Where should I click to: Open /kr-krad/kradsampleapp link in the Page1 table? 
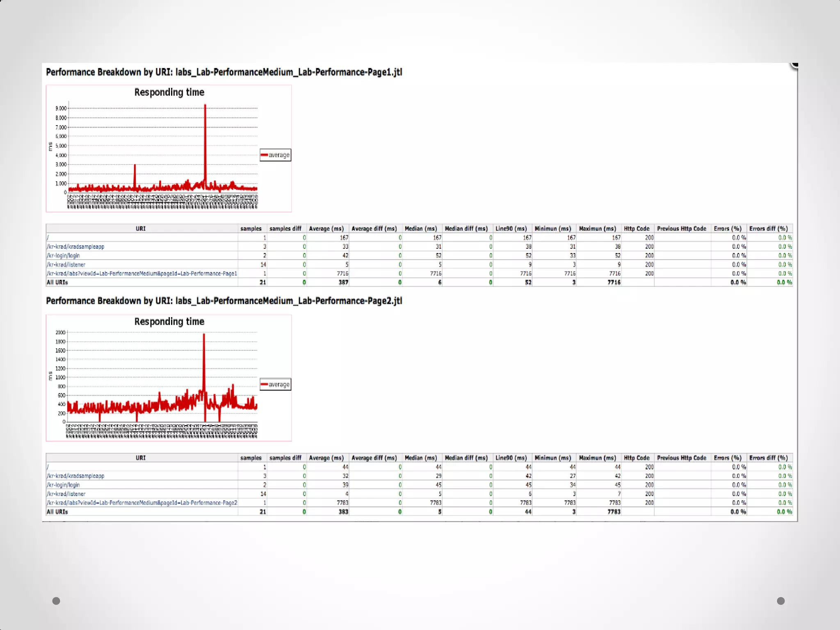tap(75, 247)
